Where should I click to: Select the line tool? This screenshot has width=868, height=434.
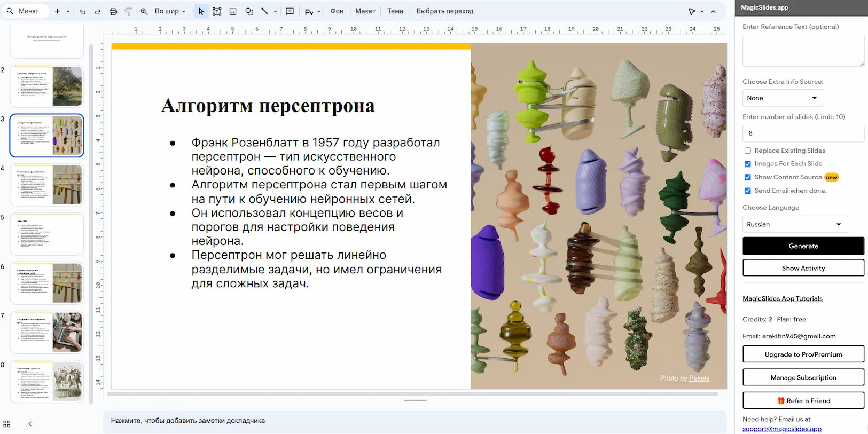tap(264, 11)
